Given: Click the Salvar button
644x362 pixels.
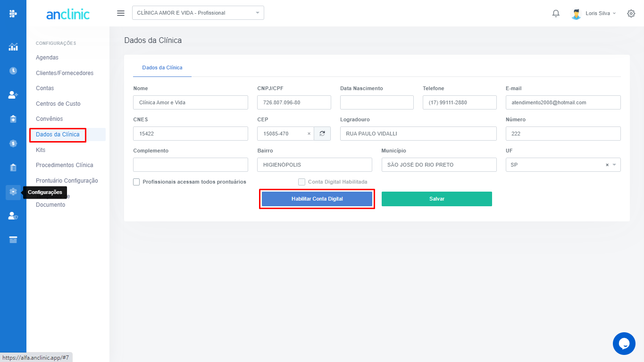Looking at the screenshot, I should [437, 199].
